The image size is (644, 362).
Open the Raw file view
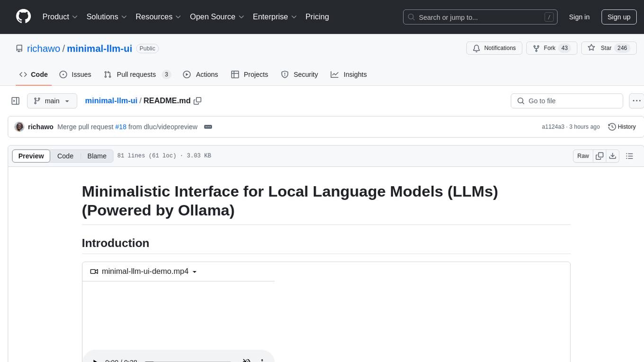[583, 156]
